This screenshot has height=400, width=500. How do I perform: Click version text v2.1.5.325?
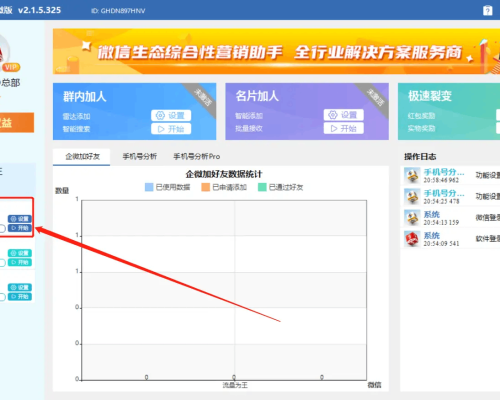pyautogui.click(x=40, y=10)
